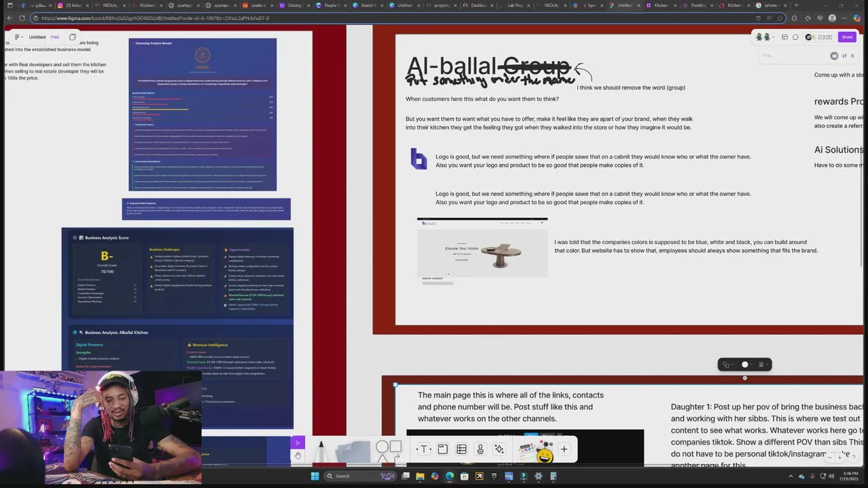This screenshot has width=868, height=488.
Task: Open Settings gear on the taskbar
Action: [x=538, y=476]
